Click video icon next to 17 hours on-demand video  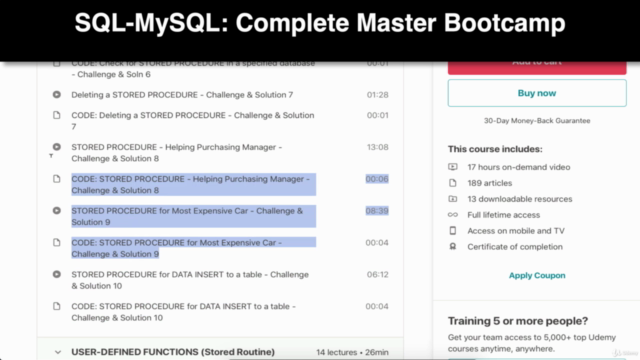(x=453, y=167)
